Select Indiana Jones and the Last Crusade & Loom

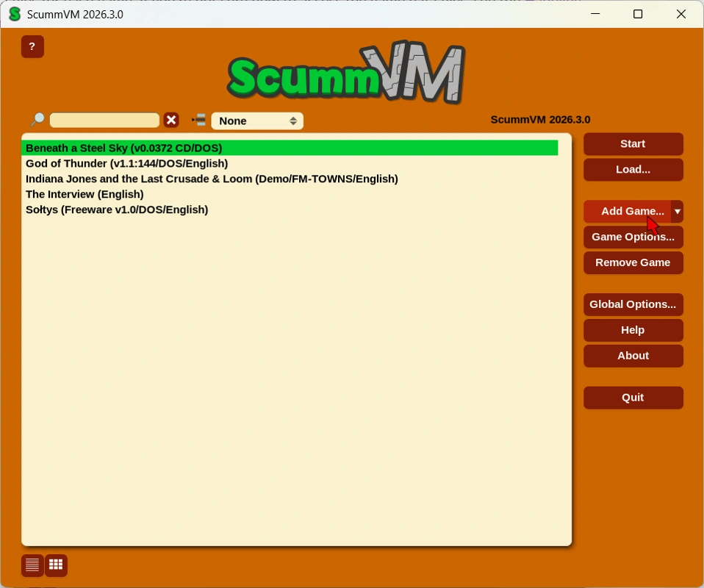(x=290, y=179)
